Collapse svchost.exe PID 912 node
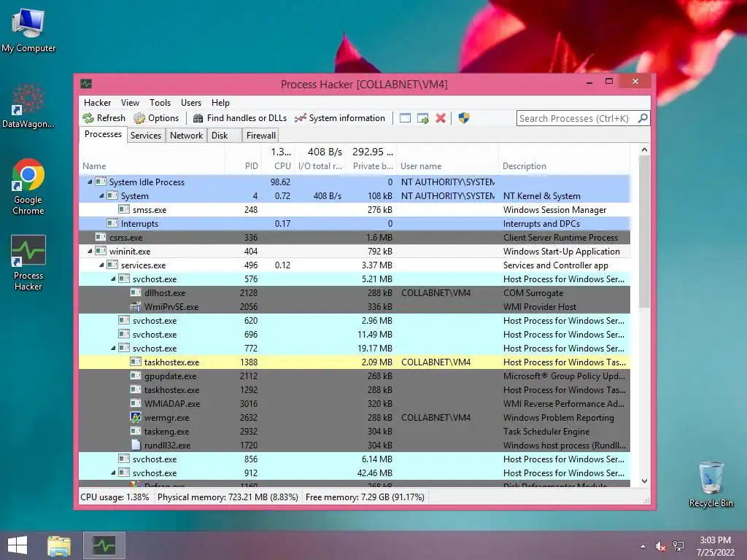The image size is (747, 560). tap(113, 472)
